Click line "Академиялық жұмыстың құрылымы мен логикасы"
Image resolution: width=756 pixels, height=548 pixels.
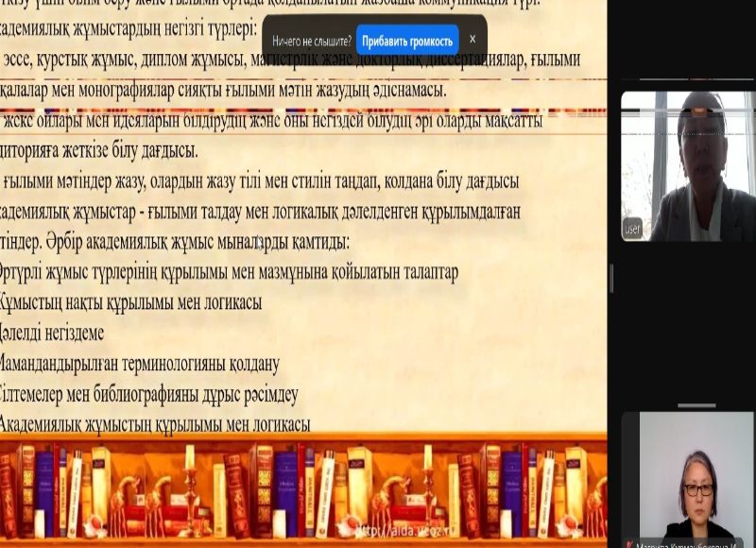click(154, 425)
